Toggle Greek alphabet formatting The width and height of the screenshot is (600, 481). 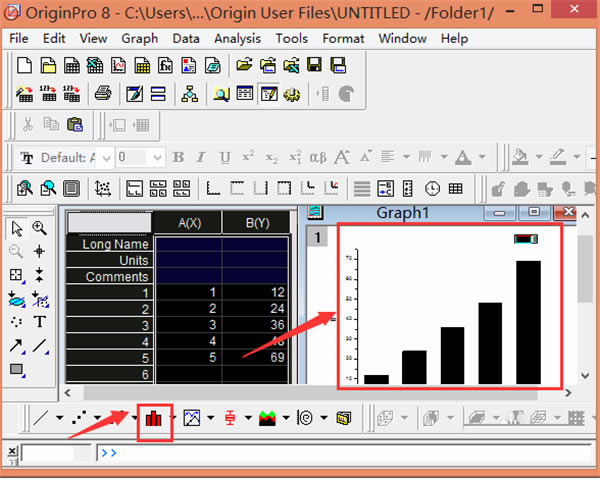318,158
